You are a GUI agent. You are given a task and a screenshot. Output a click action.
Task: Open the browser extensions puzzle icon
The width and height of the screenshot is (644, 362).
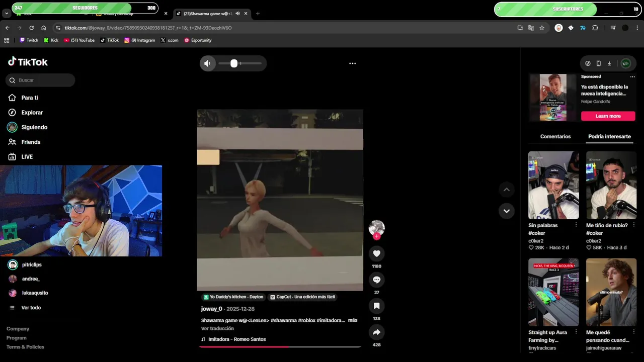click(x=595, y=28)
